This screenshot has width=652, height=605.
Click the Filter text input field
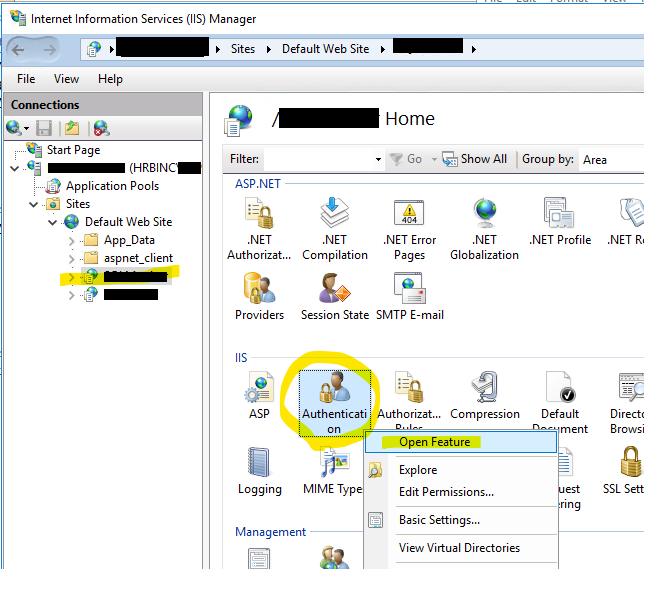(317, 159)
